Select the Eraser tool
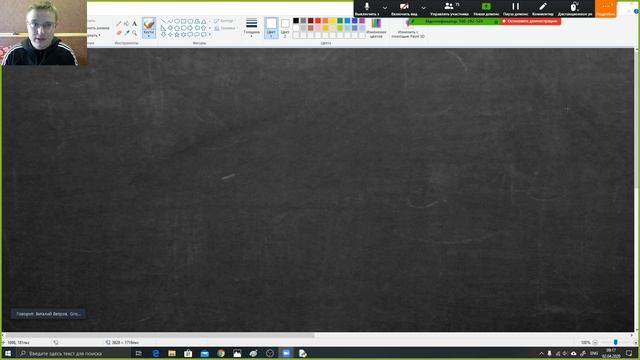 coord(119,33)
